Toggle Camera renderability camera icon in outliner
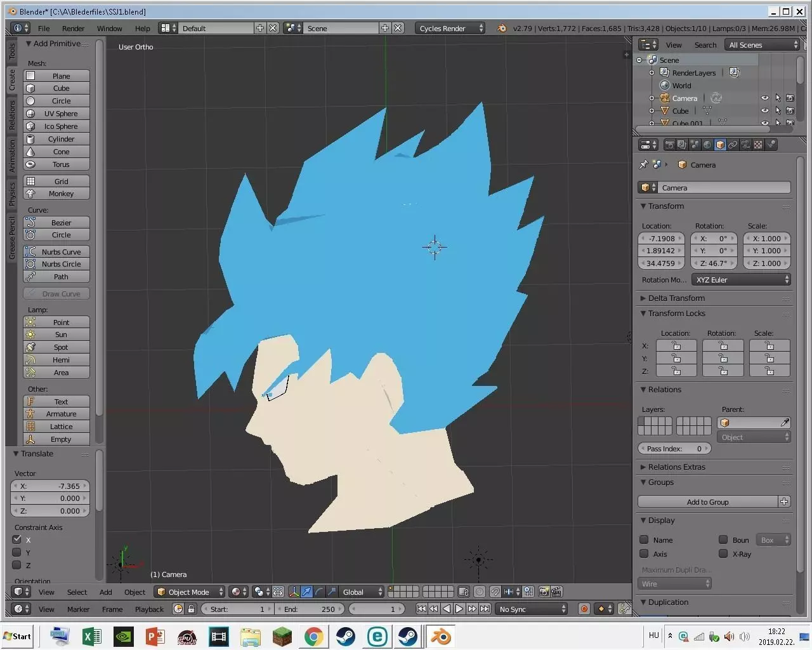Image resolution: width=812 pixels, height=650 pixels. (x=790, y=98)
